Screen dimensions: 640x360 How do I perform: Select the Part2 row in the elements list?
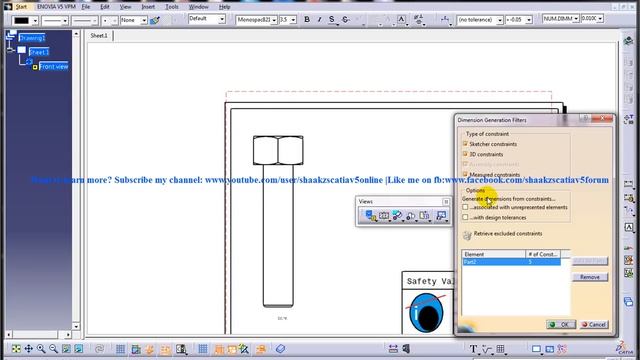click(511, 262)
